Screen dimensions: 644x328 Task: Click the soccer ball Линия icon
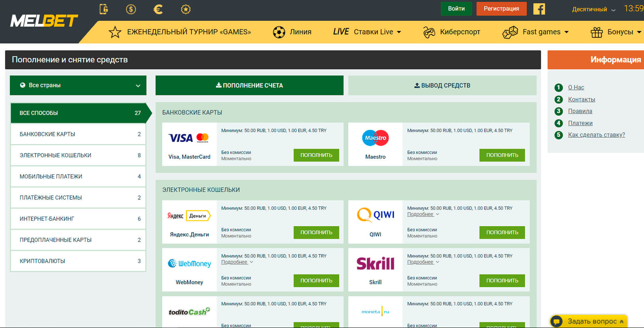(279, 32)
